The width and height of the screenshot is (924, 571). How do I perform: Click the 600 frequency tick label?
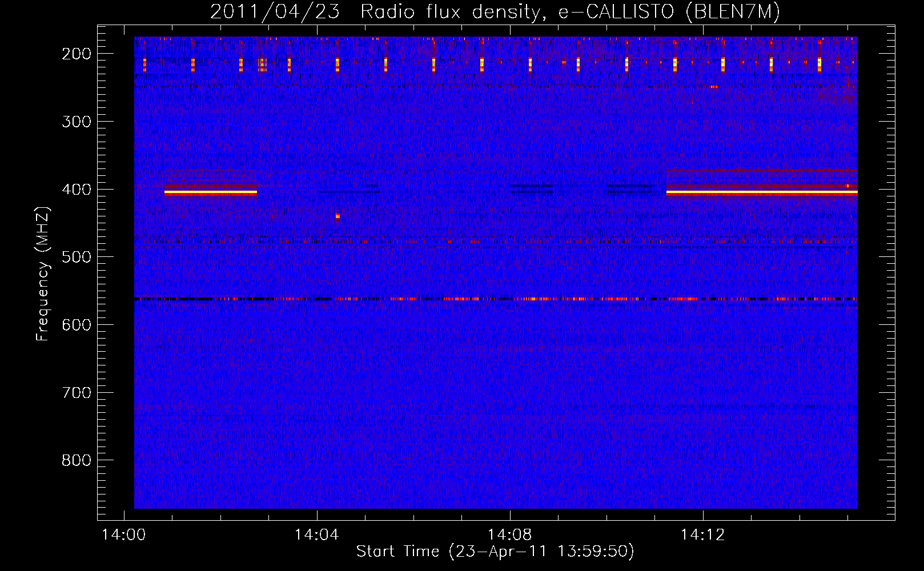coord(76,325)
